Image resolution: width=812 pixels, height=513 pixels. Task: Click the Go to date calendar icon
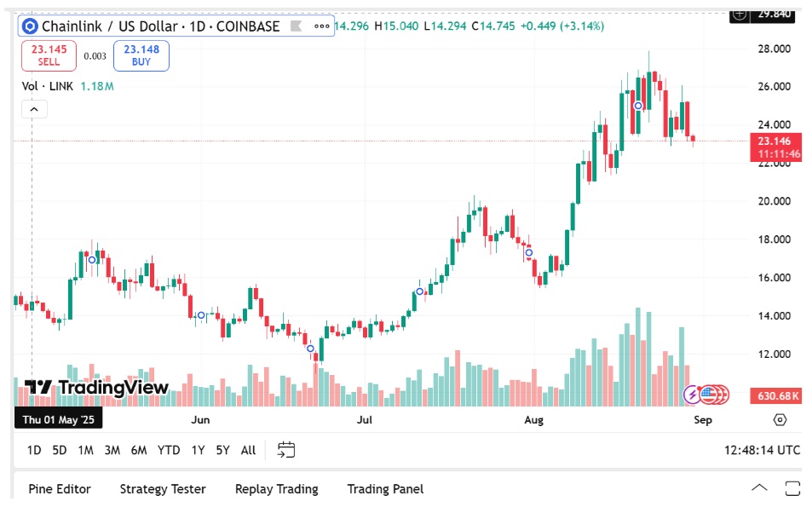tap(285, 449)
